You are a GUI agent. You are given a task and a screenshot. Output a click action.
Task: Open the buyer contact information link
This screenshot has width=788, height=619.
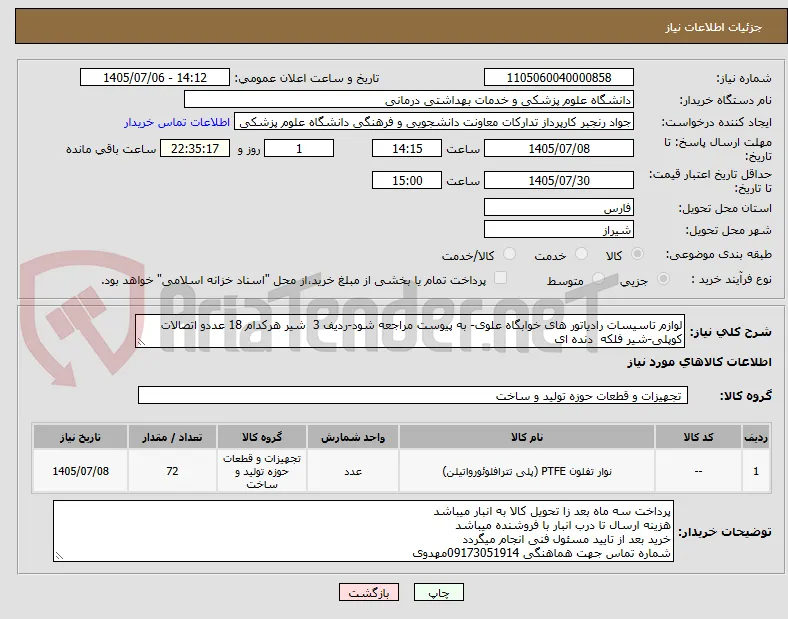click(x=177, y=123)
